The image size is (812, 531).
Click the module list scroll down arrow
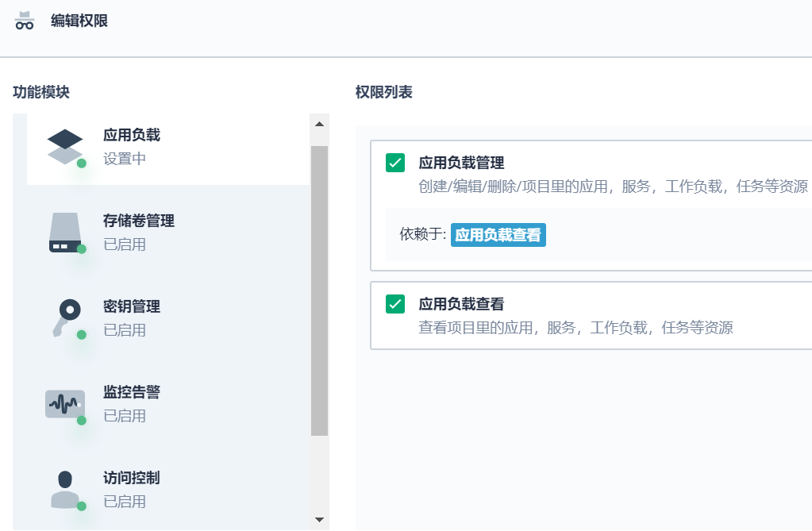pos(320,520)
